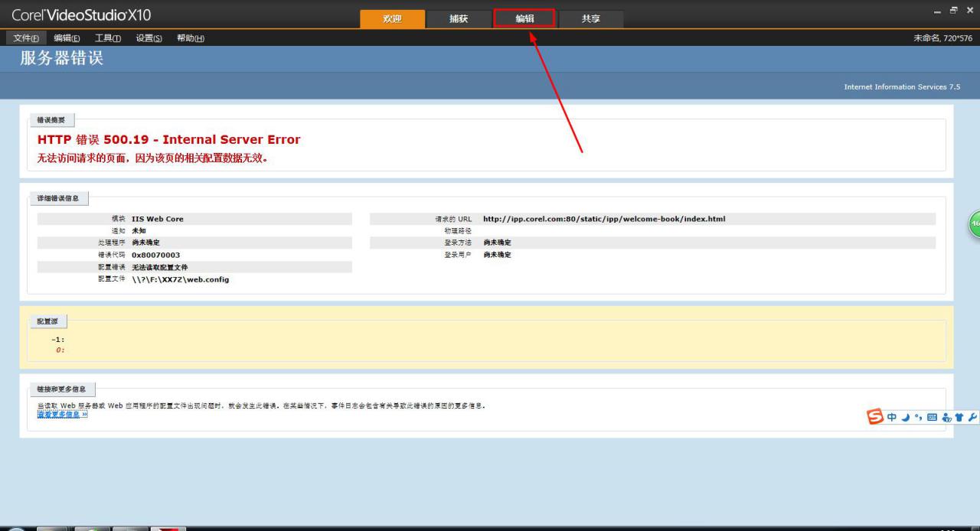
Task: Click the web.config file path
Action: click(x=180, y=279)
